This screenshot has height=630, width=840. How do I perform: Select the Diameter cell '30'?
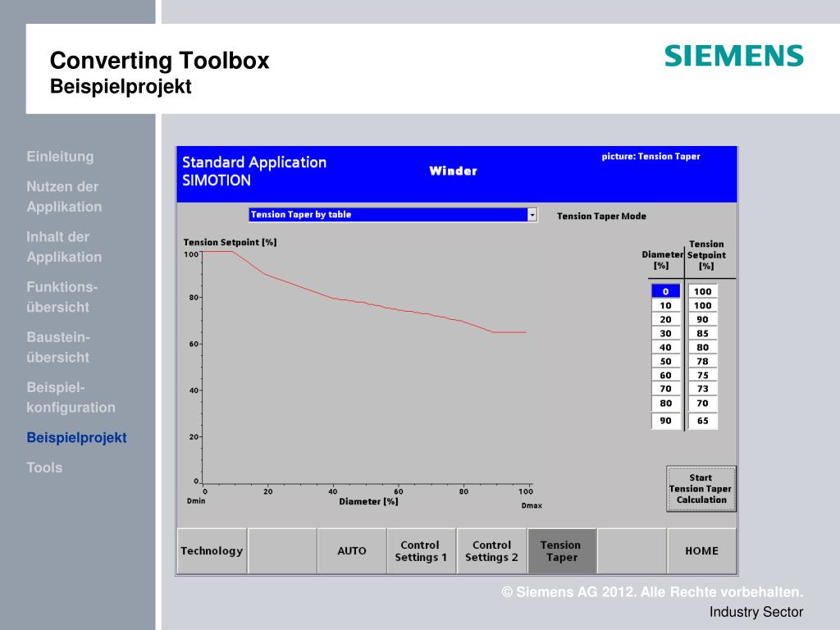[x=665, y=333]
